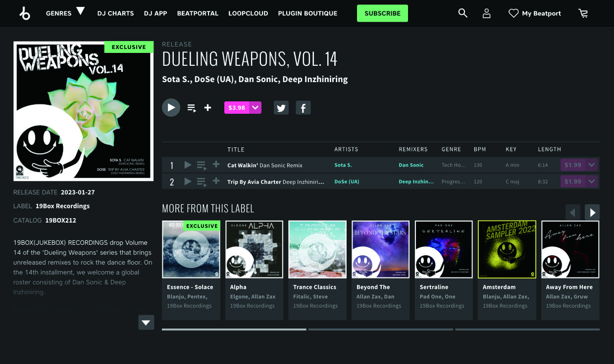The width and height of the screenshot is (614, 364).
Task: Open Trip By Avia Charter price dropdown arrow
Action: point(592,182)
